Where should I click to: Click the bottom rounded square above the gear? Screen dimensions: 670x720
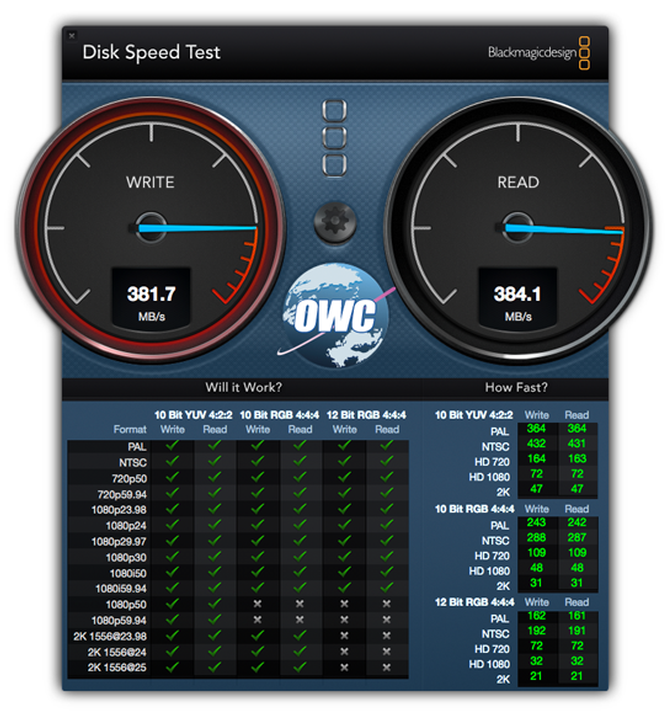tap(335, 163)
